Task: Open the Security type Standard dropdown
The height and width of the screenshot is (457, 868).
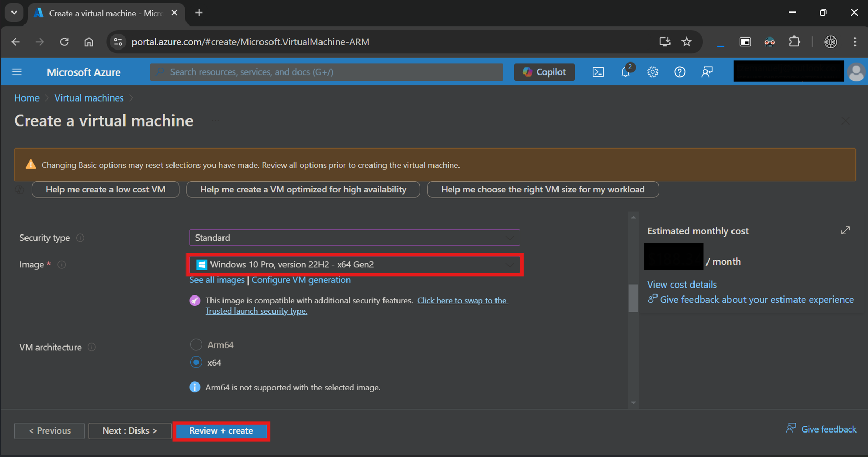Action: click(x=354, y=238)
